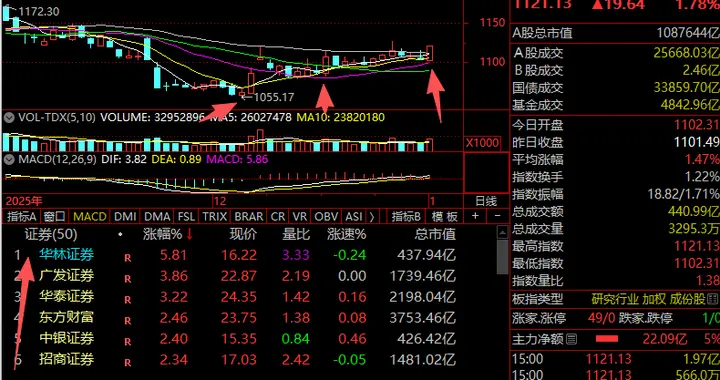Open the 模板 template tab
Image resolution: width=720 pixels, height=380 pixels.
(444, 216)
